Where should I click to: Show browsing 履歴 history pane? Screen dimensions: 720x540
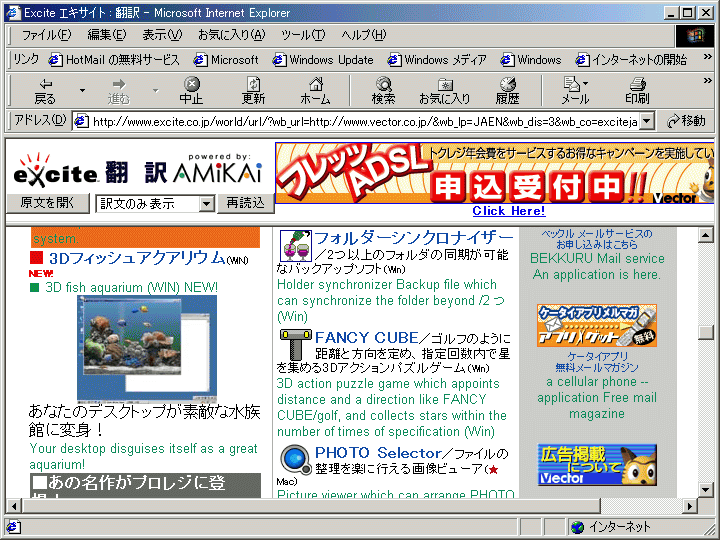click(507, 91)
